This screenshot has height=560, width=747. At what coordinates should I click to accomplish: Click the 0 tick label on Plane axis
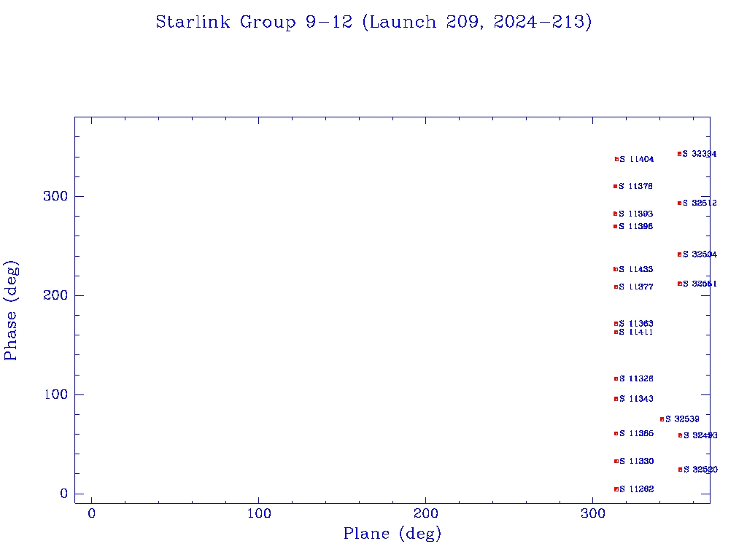[91, 513]
